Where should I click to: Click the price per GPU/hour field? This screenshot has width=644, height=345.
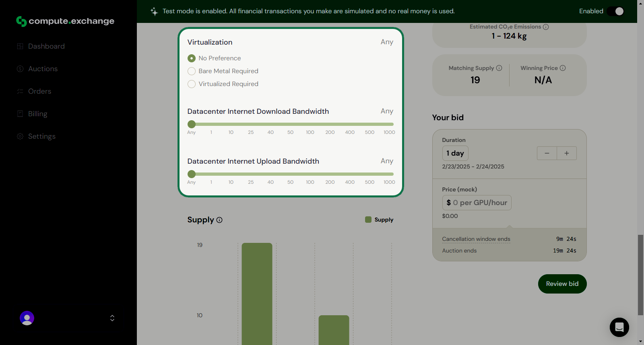477,203
